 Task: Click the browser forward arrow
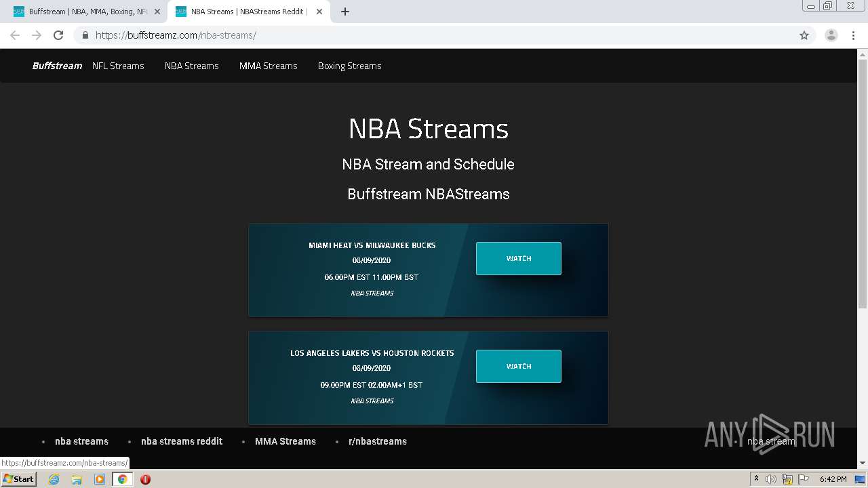(x=37, y=35)
